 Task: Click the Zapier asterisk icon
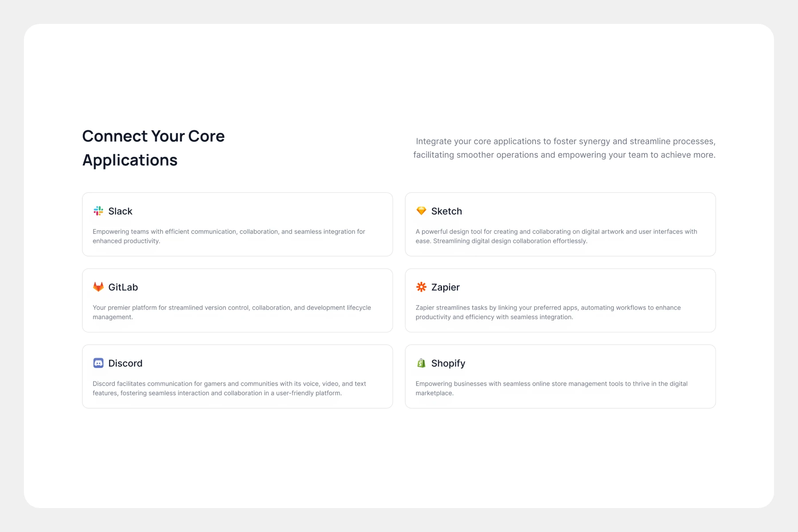(421, 287)
